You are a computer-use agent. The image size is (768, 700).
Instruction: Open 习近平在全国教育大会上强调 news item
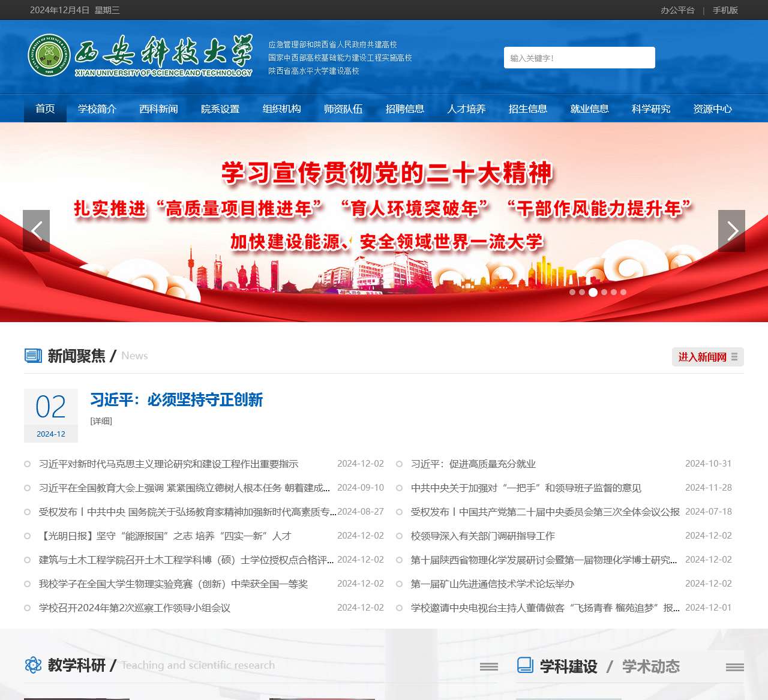point(184,488)
